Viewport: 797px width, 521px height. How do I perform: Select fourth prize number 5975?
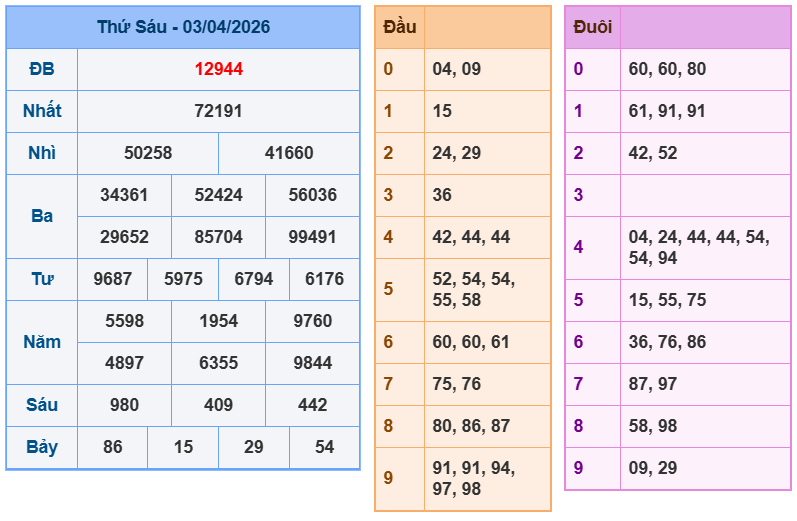pos(183,279)
